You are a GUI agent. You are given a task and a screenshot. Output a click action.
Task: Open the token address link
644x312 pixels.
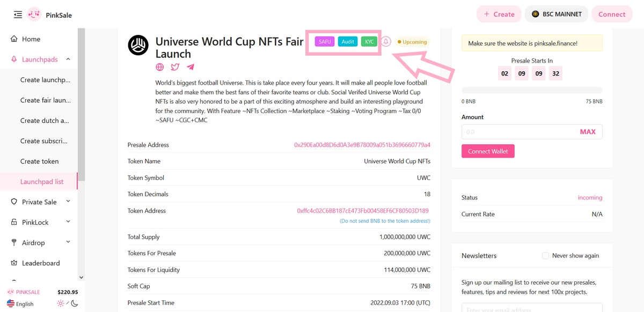click(363, 211)
